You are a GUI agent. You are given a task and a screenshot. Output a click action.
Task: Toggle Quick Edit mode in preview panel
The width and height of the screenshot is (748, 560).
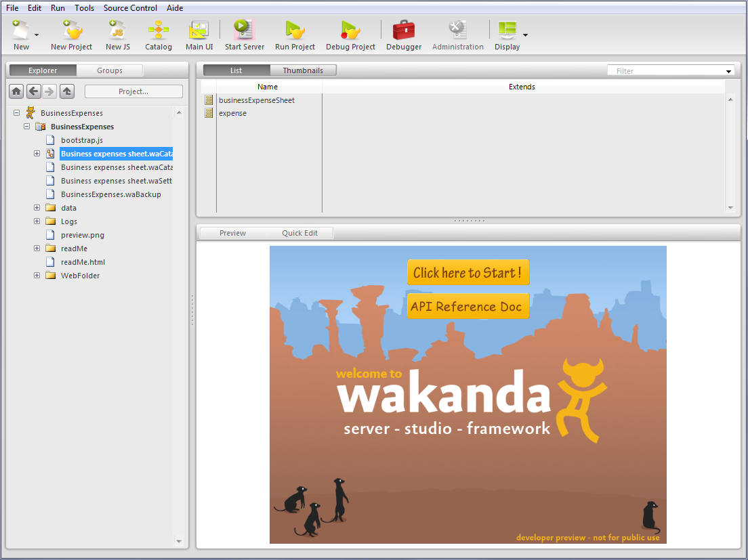[x=299, y=233]
